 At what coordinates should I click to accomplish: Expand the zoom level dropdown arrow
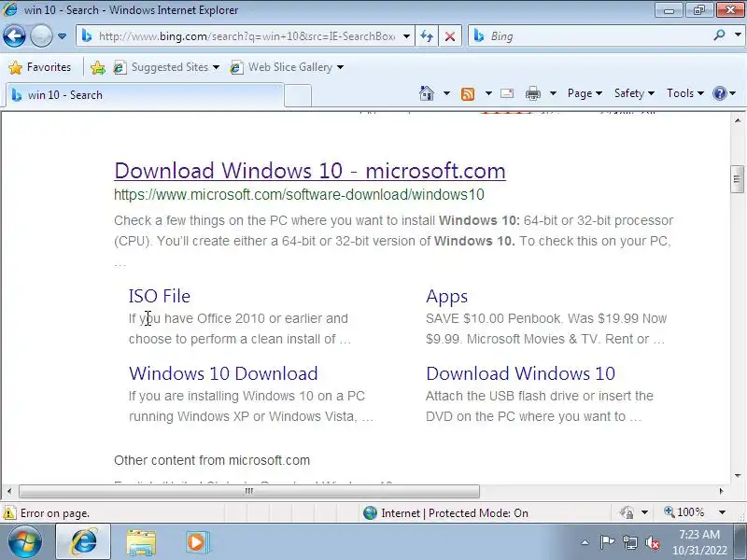[722, 512]
